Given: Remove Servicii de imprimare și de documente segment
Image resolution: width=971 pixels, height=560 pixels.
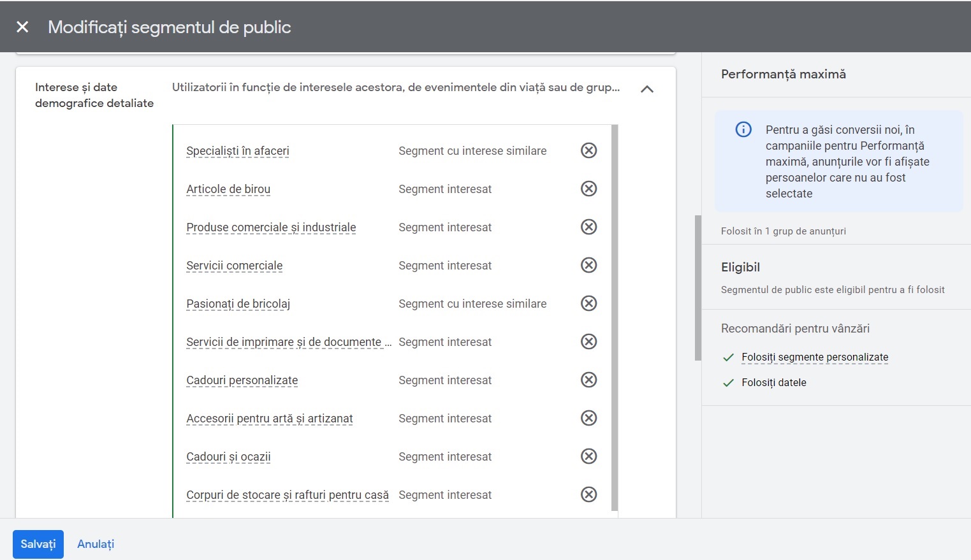Looking at the screenshot, I should click(x=588, y=341).
